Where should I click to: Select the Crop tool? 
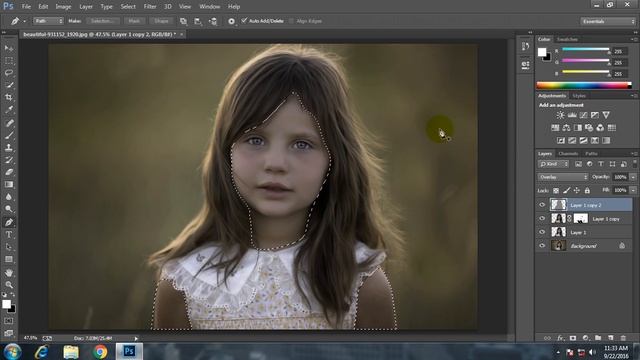pos(9,98)
